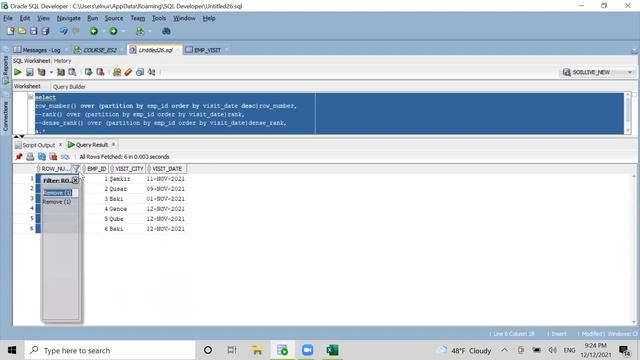Viewport: 640px width, 360px height.
Task: Click the Unshared SQL Worksheet icon
Action: 117,72
